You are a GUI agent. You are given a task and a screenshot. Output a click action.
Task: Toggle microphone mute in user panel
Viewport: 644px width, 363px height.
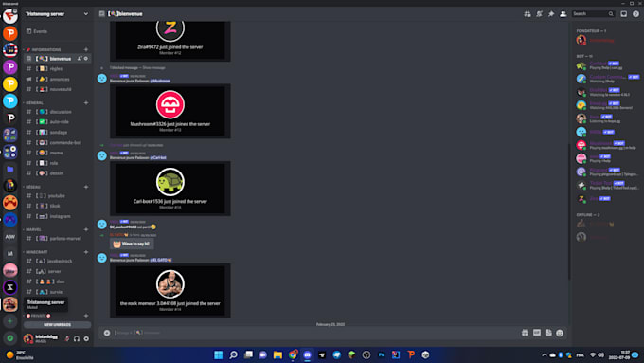[x=67, y=338]
